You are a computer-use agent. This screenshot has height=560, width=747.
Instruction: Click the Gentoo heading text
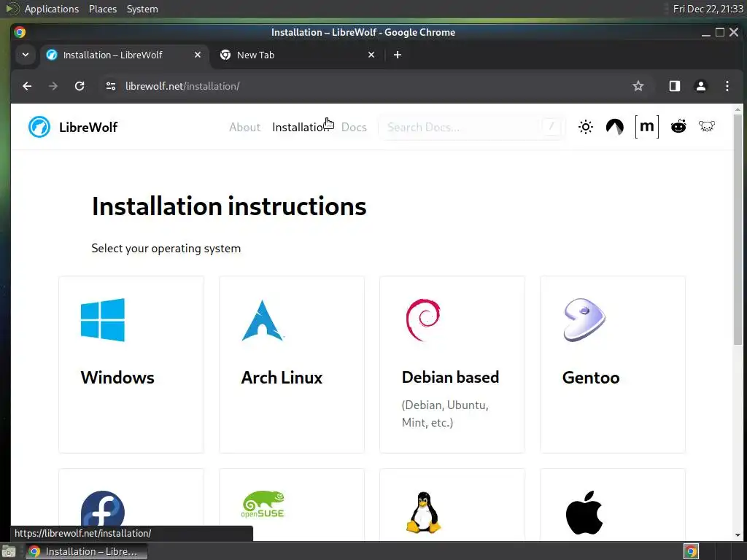[x=591, y=378]
